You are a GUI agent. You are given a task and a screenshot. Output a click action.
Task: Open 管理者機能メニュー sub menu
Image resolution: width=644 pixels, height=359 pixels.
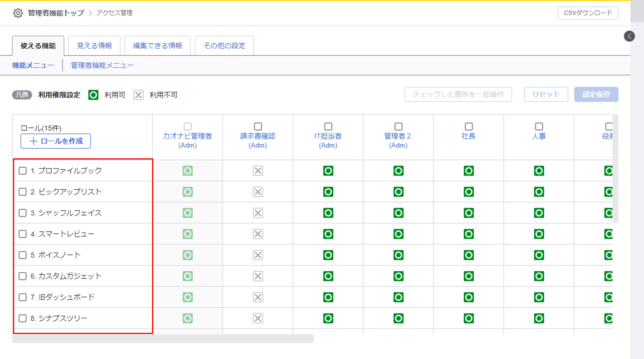click(102, 66)
